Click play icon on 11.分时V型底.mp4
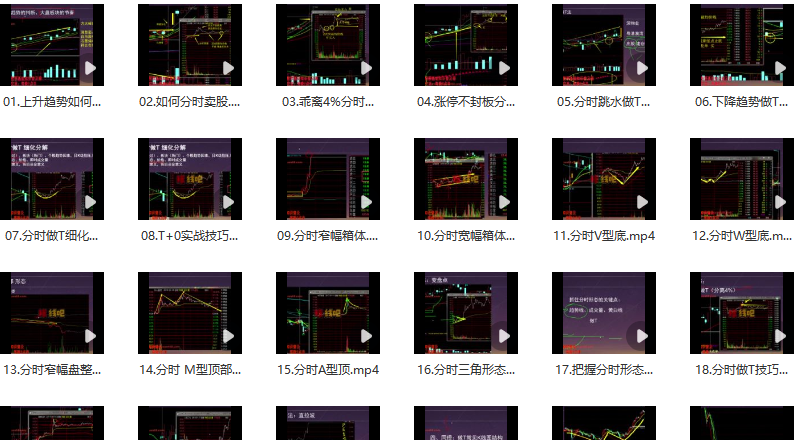795x440 pixels. click(641, 202)
